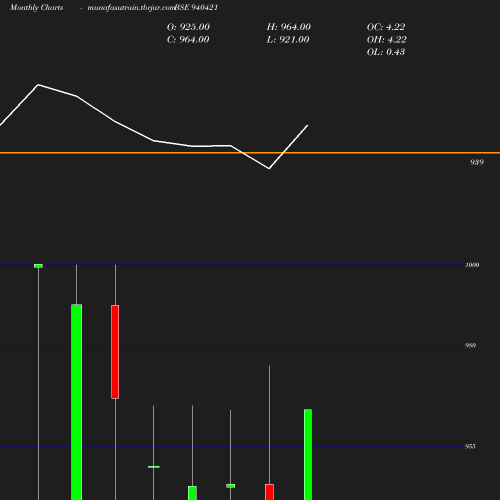
Task: Click the "OC: 4.22" reading
Action: [x=386, y=27]
